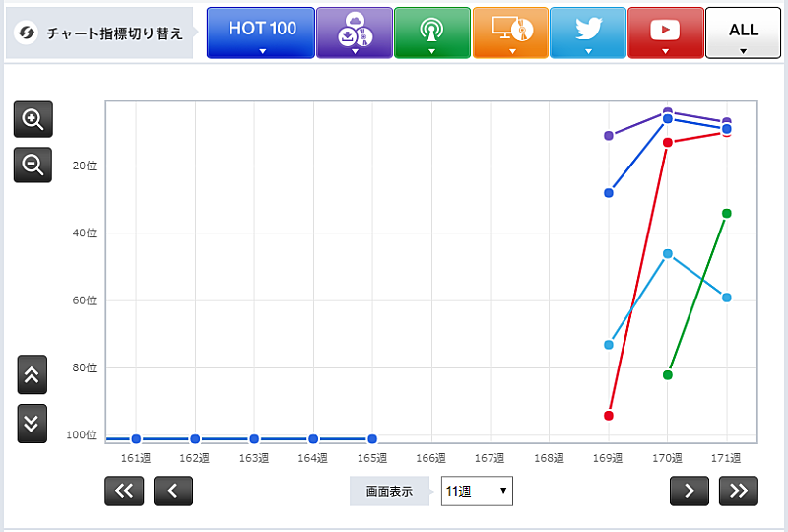This screenshot has width=788, height=532.
Task: Click the 画面表示 label
Action: tap(389, 490)
